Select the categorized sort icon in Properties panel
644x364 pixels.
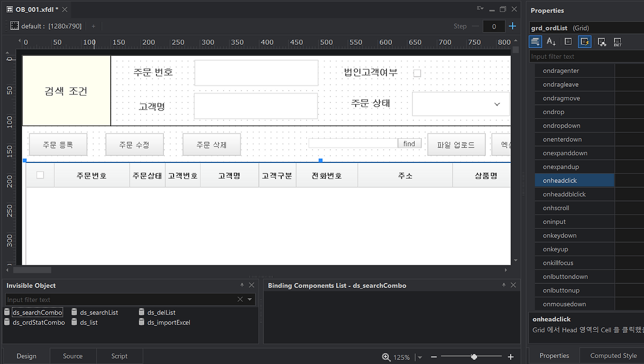coord(535,42)
